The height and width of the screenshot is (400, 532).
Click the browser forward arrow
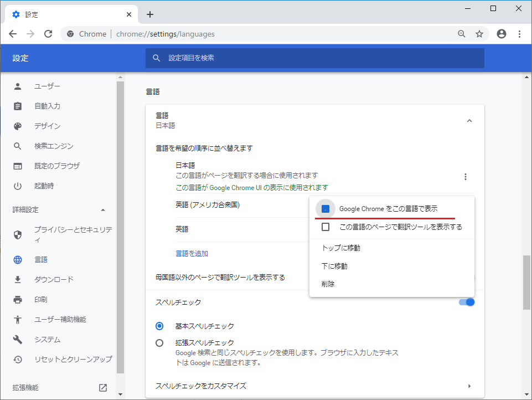[30, 34]
